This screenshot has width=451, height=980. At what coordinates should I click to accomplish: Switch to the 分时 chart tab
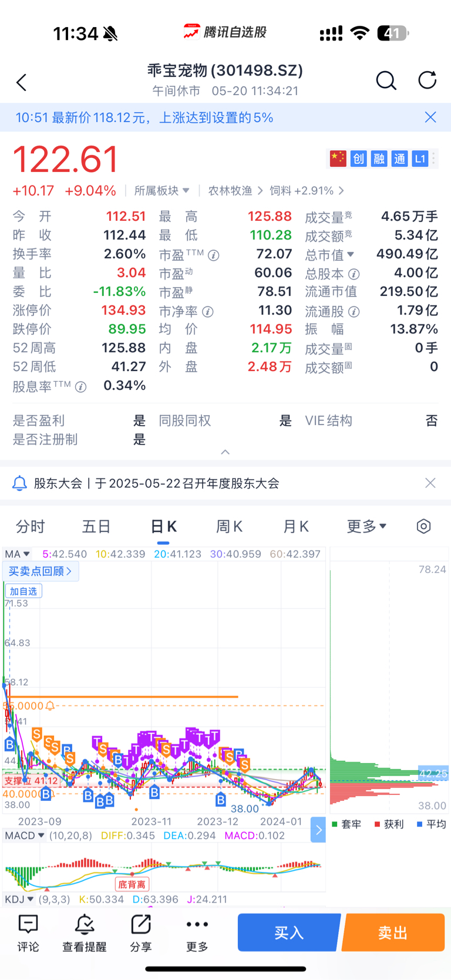[x=30, y=526]
